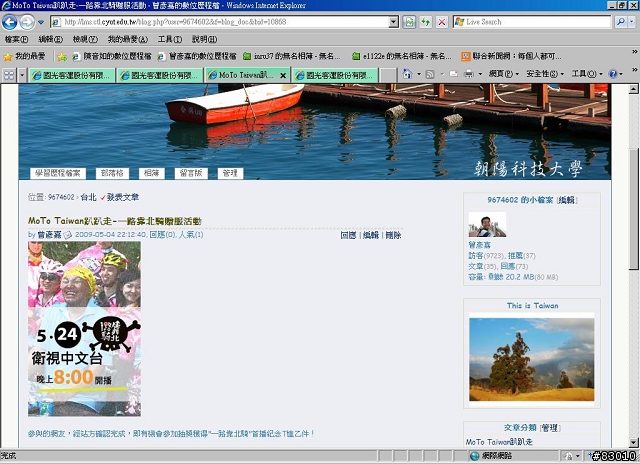Screen dimensions: 640x464
Task: Click the 編輯 link above the post
Action: pyautogui.click(x=371, y=235)
